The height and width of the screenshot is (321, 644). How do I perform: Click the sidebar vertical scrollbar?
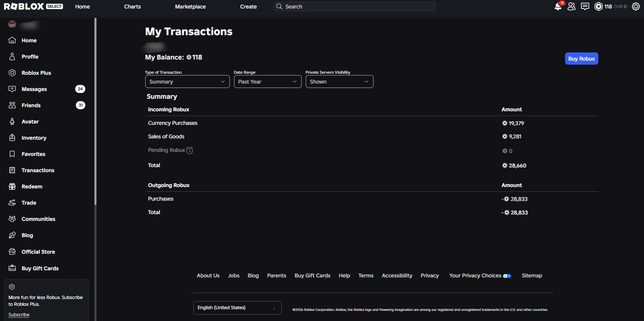[95, 112]
